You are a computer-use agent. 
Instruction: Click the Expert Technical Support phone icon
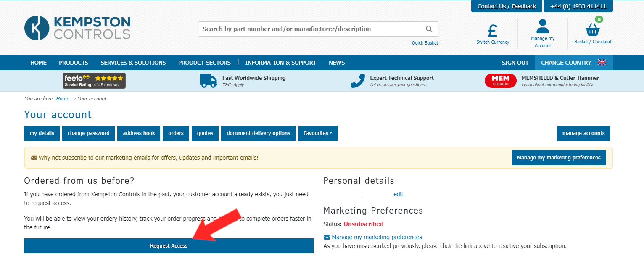pos(357,81)
